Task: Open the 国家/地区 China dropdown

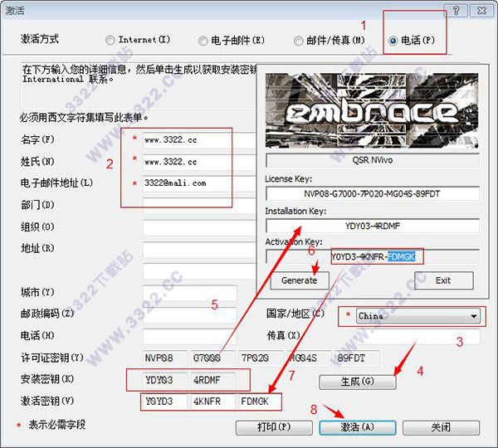Action: click(x=418, y=316)
